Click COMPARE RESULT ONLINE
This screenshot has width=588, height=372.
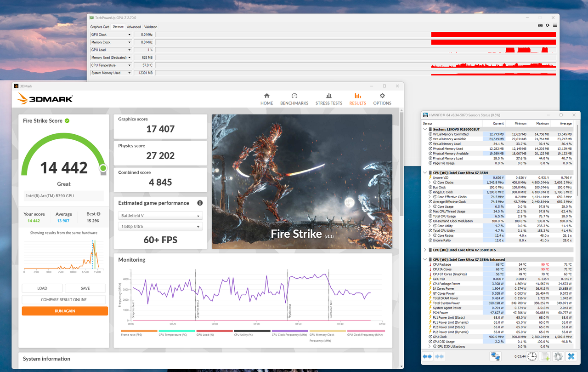coord(64,300)
